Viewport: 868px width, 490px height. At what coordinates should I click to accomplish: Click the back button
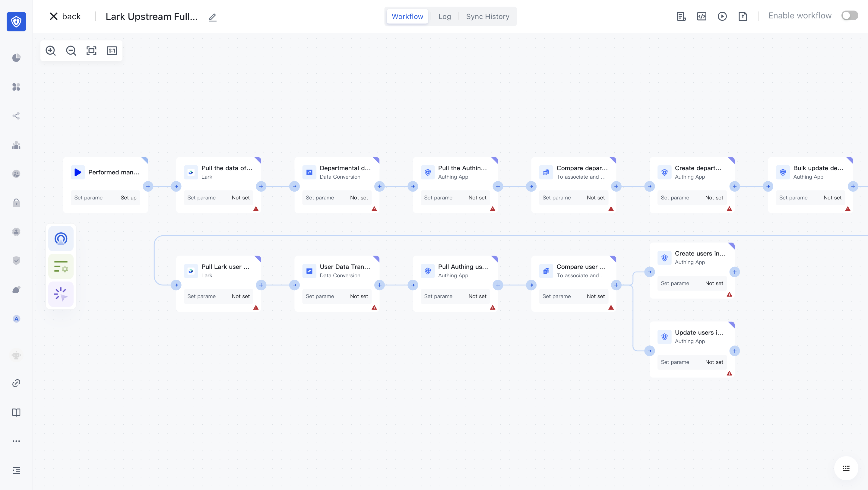65,17
